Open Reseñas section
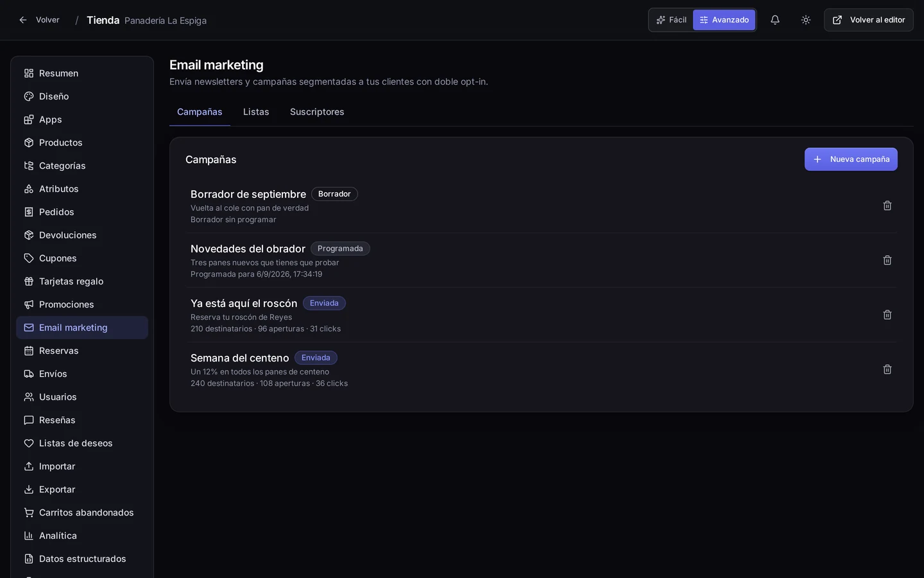924x578 pixels. click(x=82, y=420)
